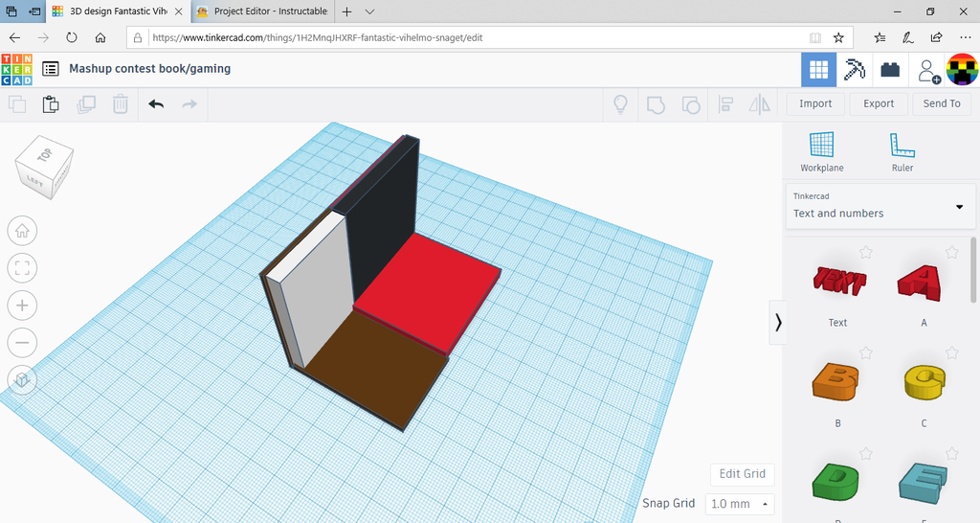Viewport: 980px width, 523px height.
Task: Zoom in with plus button
Action: tap(22, 306)
